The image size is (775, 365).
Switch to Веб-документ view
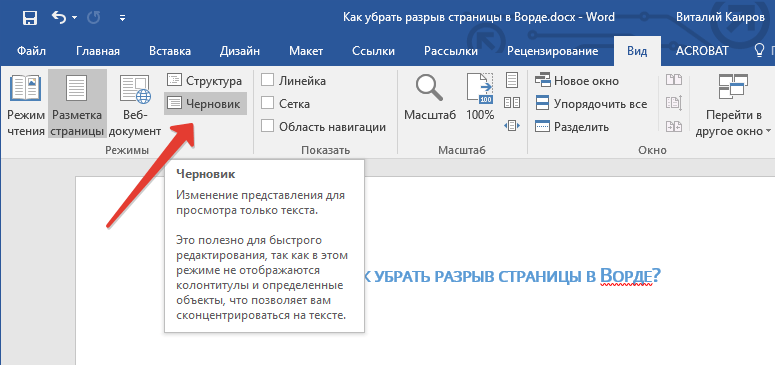point(134,104)
